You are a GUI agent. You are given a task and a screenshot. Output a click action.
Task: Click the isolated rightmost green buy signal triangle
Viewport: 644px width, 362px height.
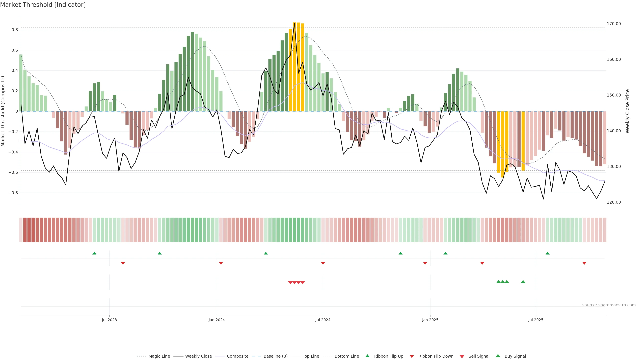click(523, 282)
